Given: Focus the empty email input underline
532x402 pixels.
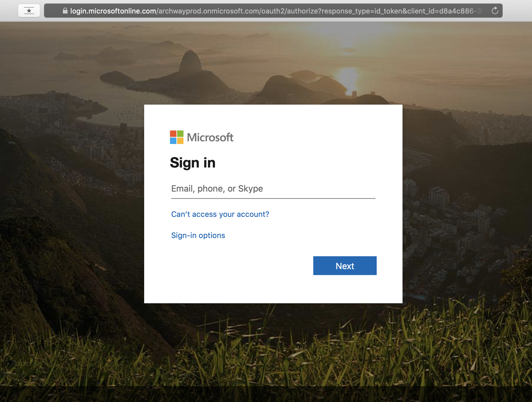Looking at the screenshot, I should (x=272, y=194).
